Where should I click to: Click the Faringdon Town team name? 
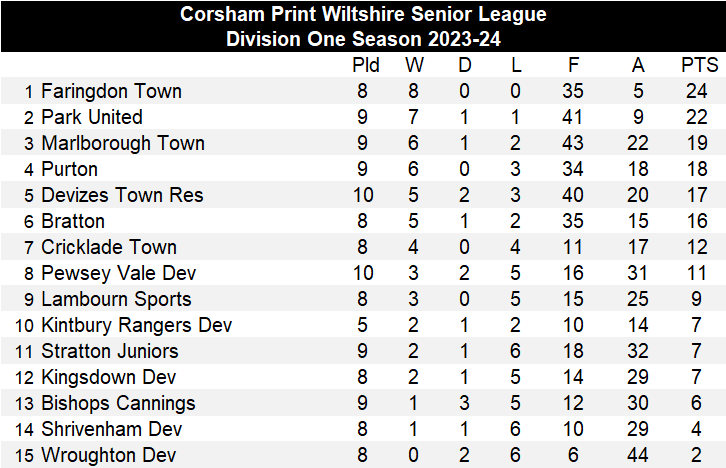(111, 91)
